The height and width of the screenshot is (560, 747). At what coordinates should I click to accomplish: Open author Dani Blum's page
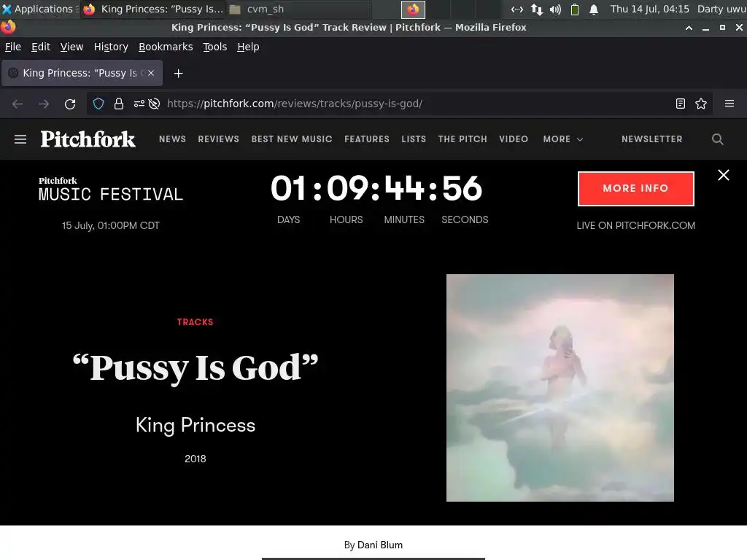pos(379,545)
